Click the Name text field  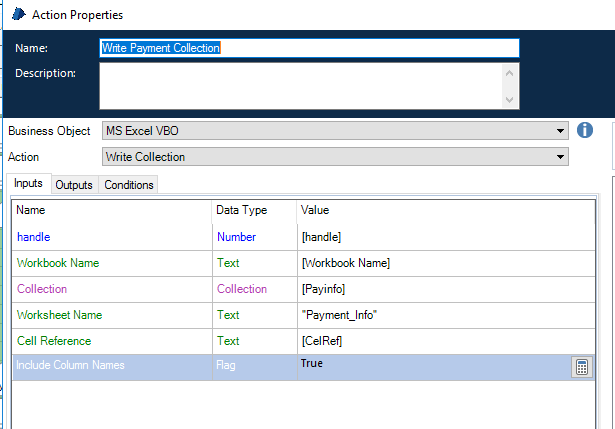pyautogui.click(x=309, y=48)
